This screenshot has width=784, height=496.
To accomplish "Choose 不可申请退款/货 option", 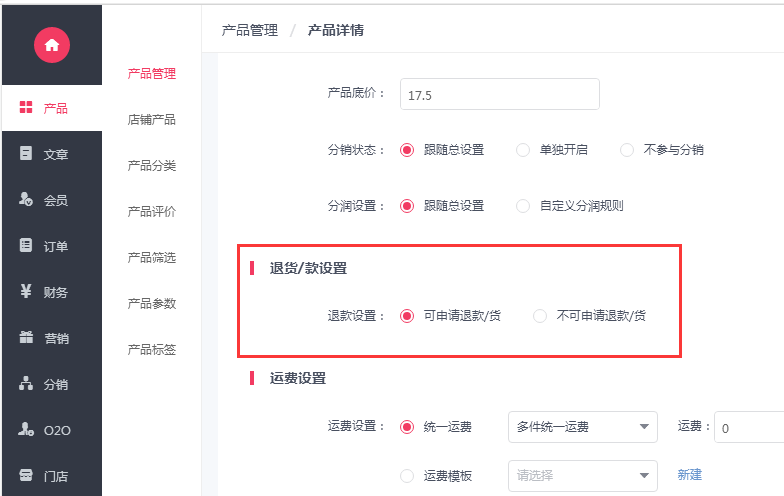I will (540, 316).
